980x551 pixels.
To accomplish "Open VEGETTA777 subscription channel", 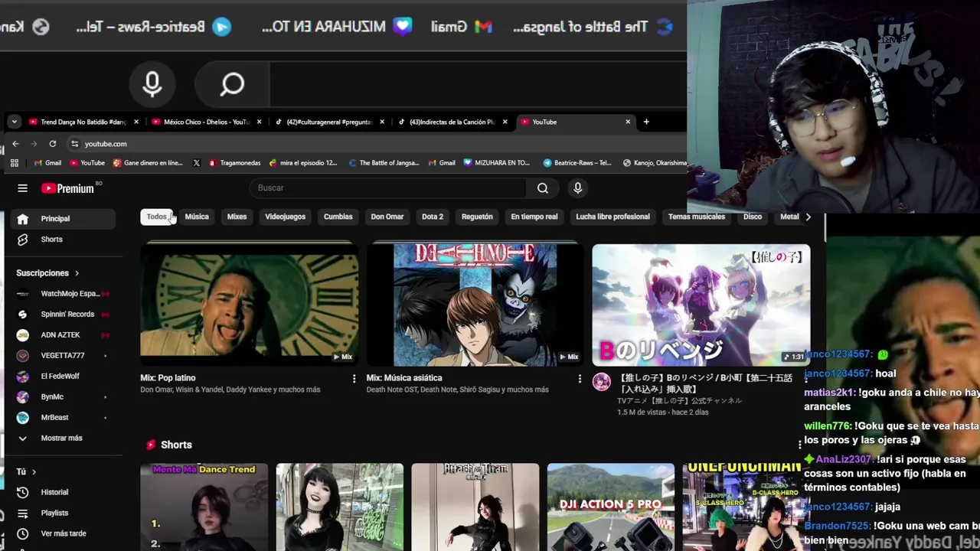I will [63, 356].
